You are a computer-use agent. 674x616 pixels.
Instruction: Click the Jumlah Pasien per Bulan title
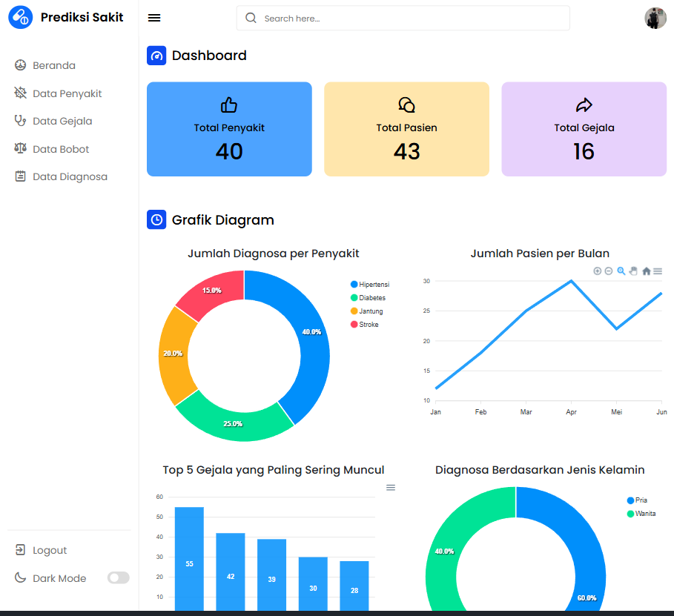click(x=540, y=254)
